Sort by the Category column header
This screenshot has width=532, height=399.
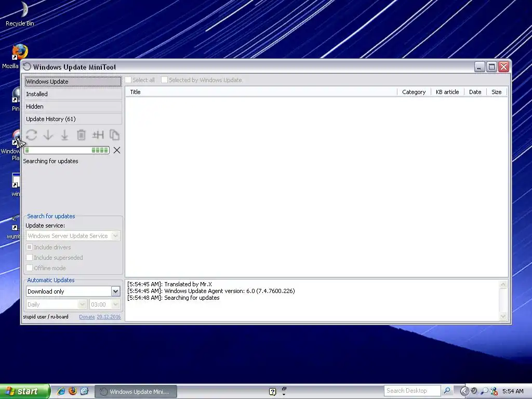pyautogui.click(x=414, y=92)
